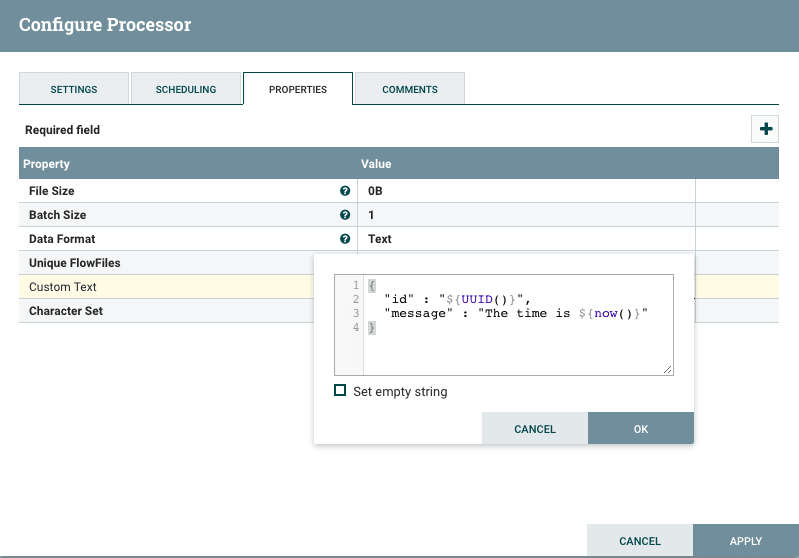Click the Unique FlowFiles property row
The width and height of the screenshot is (799, 558).
tap(166, 262)
